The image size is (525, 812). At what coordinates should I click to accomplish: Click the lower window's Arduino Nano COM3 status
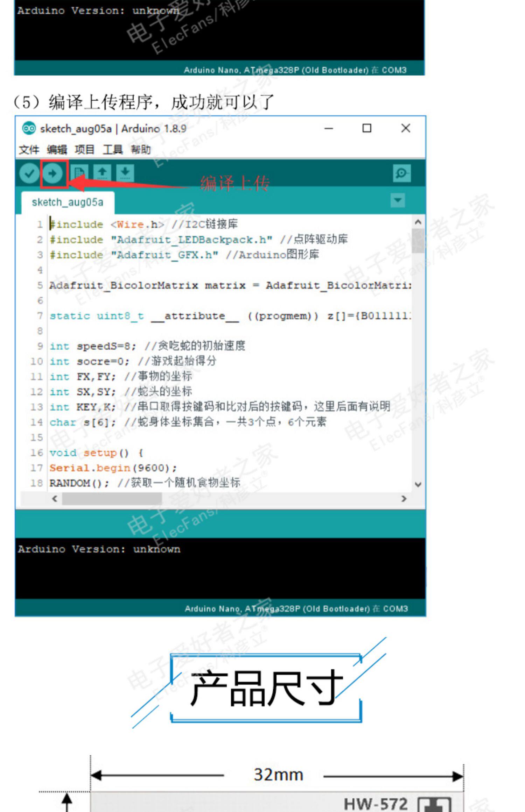(x=296, y=609)
